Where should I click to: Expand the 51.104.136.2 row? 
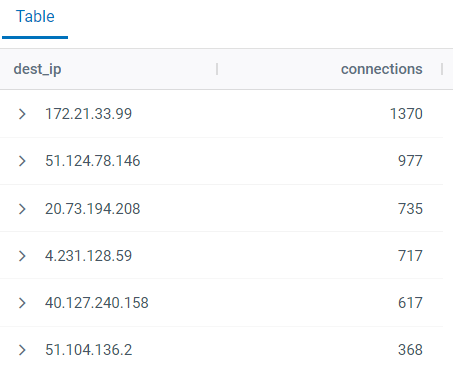[x=22, y=350]
